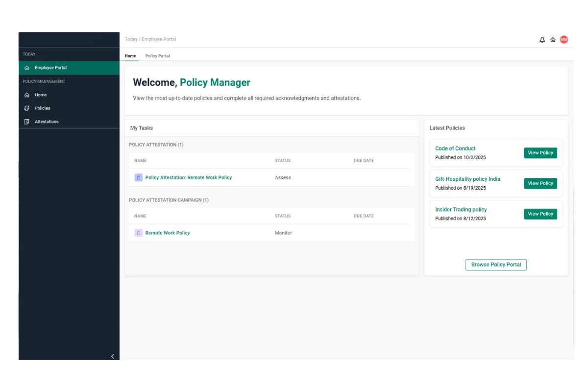Screen dimensions: 588x392
Task: Collapse the left sidebar with the chevron
Action: point(112,356)
